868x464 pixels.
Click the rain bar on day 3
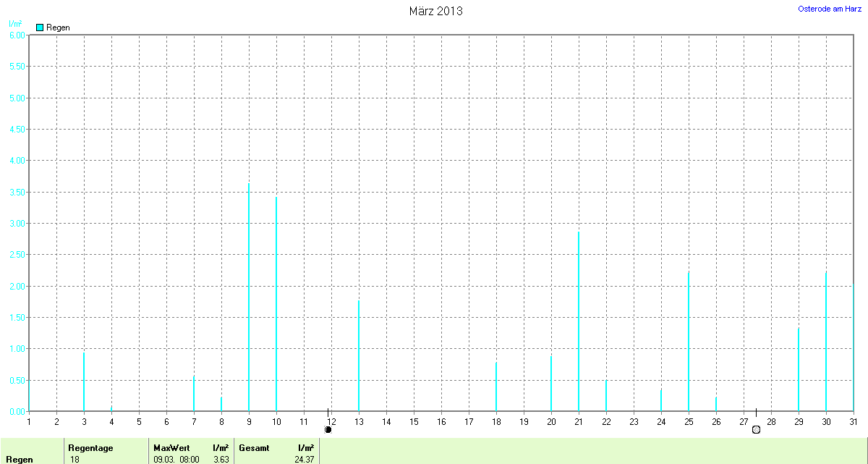click(x=84, y=381)
